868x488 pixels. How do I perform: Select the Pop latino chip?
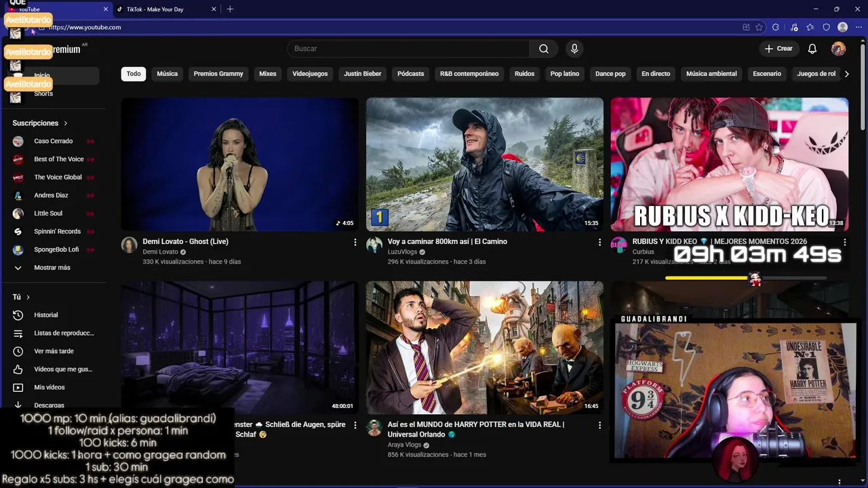tap(565, 74)
